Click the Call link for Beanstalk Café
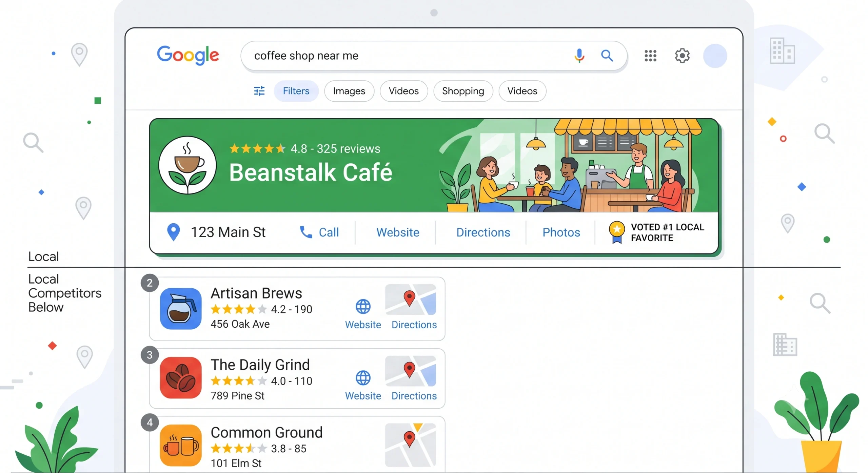The image size is (868, 473). click(x=329, y=232)
